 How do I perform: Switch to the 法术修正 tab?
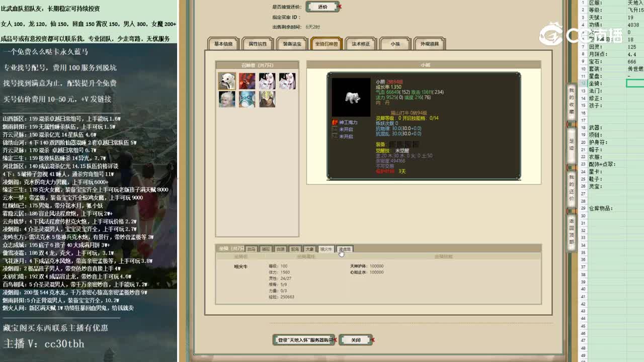coord(361,44)
